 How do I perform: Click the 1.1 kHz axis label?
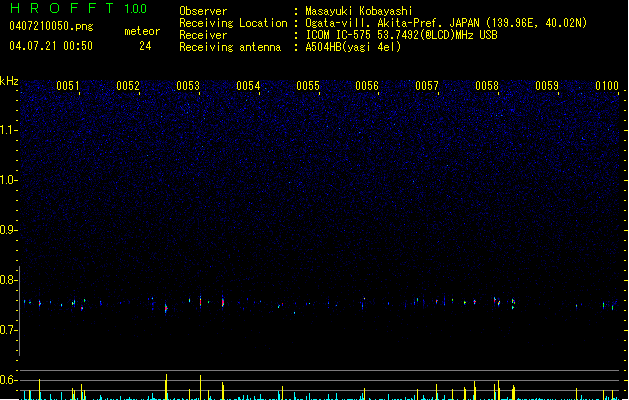(x=9, y=130)
